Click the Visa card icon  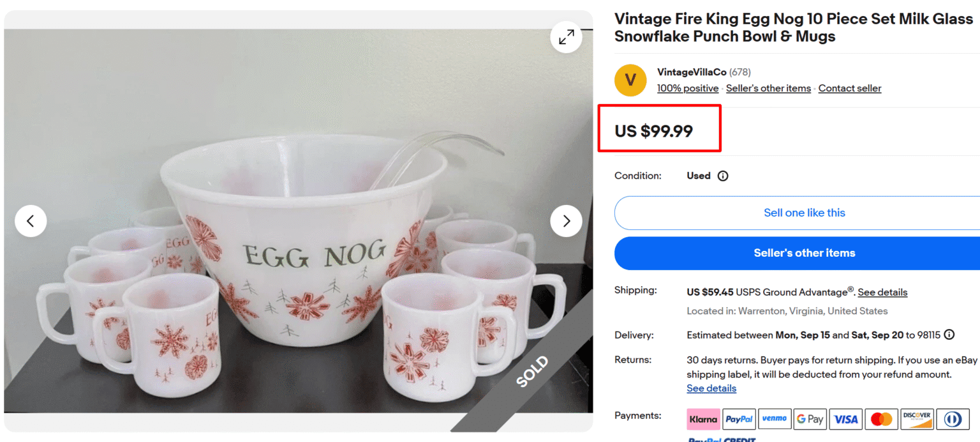[x=846, y=419]
